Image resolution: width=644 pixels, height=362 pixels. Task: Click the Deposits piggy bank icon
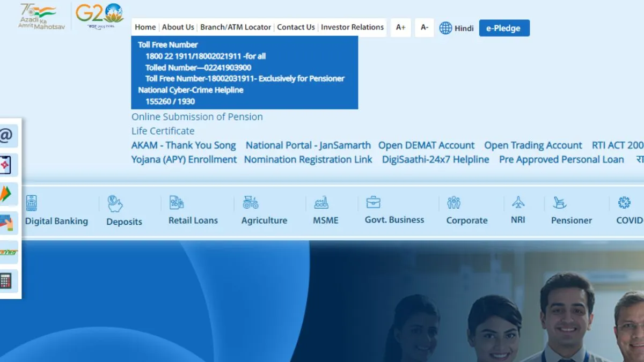115,203
